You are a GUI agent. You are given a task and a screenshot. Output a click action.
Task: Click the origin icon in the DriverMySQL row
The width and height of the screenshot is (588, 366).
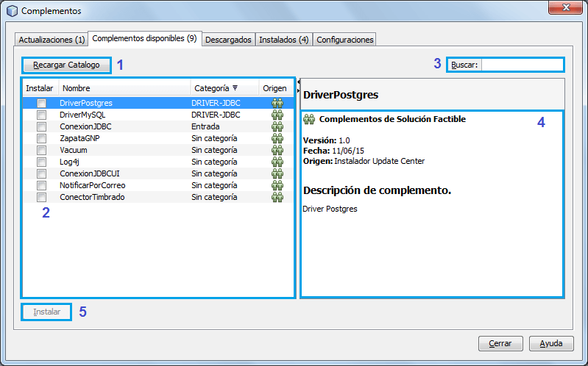click(277, 115)
